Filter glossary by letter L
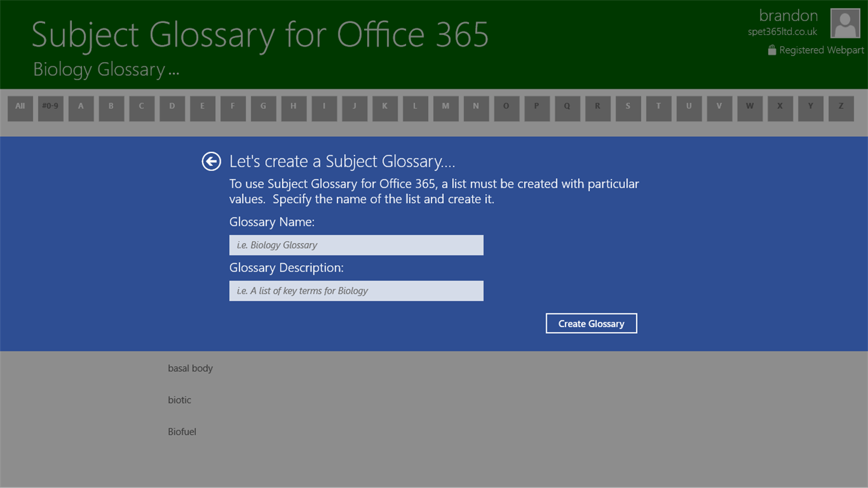868x488 pixels. (x=415, y=109)
